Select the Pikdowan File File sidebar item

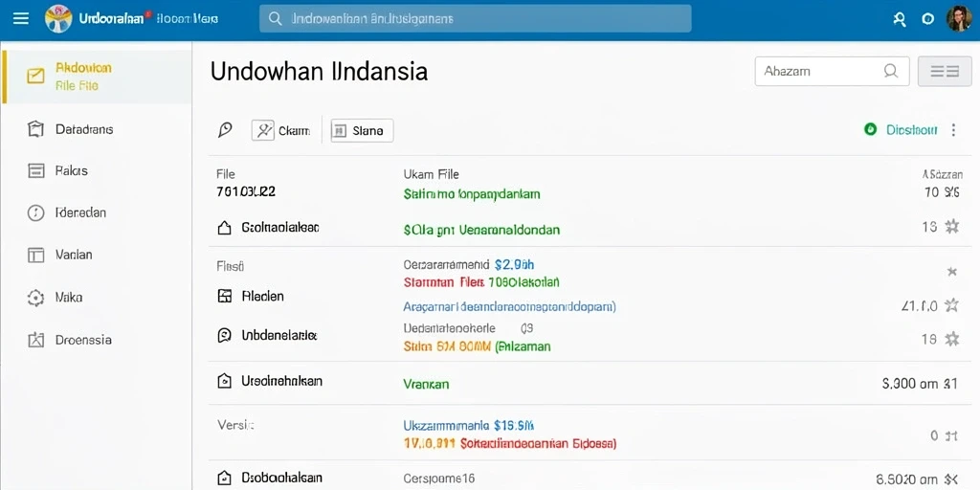pyautogui.click(x=97, y=77)
